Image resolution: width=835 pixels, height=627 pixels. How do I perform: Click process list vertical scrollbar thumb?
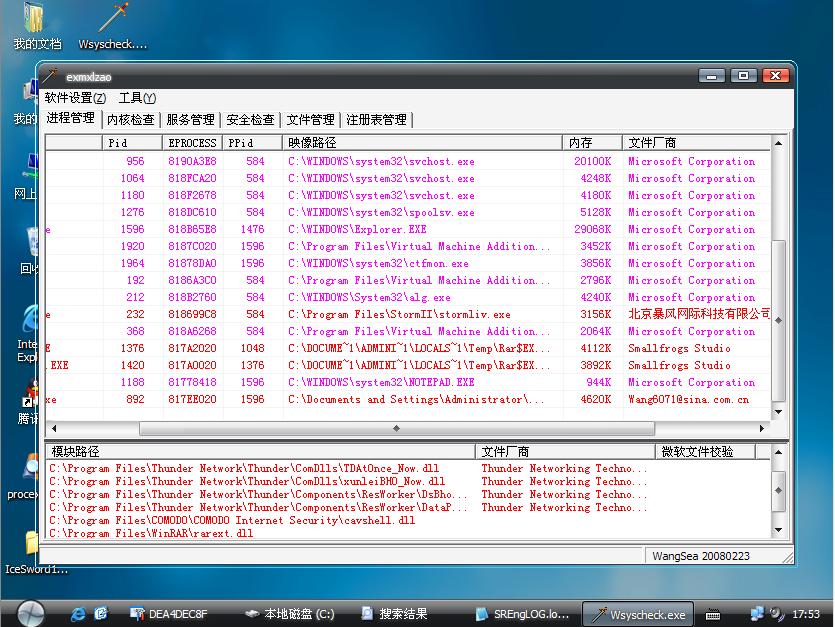pos(778,321)
